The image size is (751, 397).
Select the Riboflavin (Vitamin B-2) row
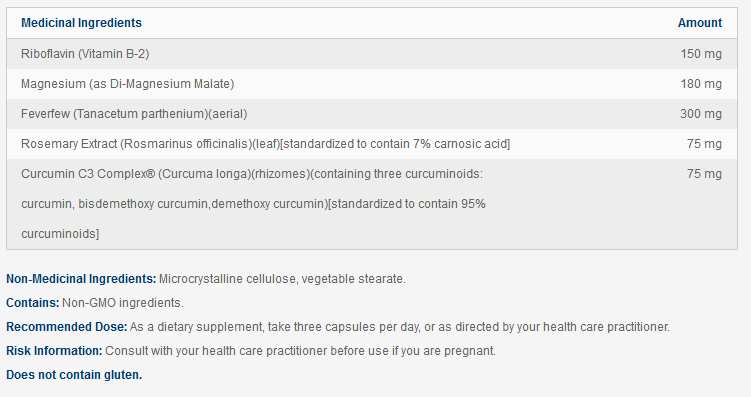(372, 54)
